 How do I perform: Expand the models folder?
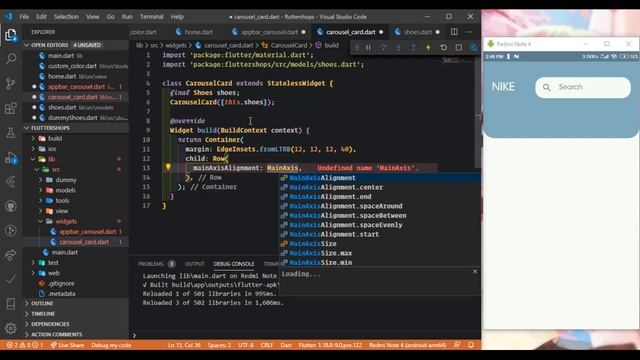tap(65, 190)
